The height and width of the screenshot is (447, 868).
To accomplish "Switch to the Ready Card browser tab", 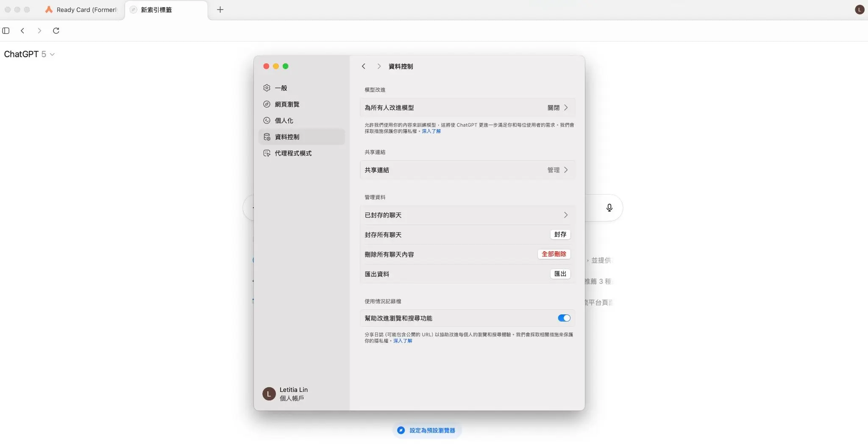I will pyautogui.click(x=81, y=9).
